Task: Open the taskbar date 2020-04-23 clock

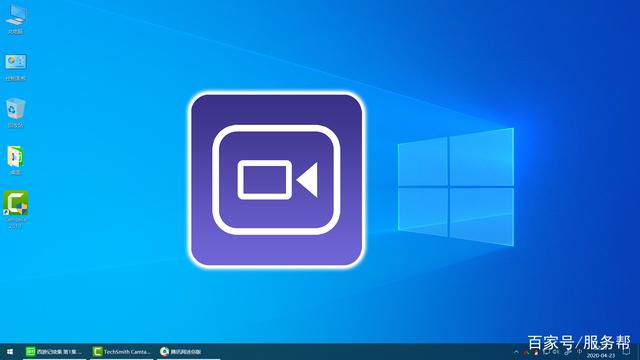Action: [600, 356]
